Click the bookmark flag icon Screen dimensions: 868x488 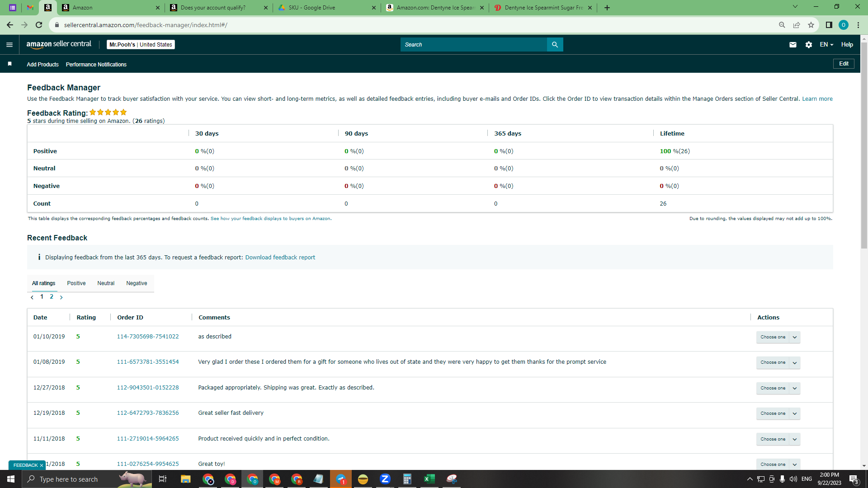[x=9, y=64]
